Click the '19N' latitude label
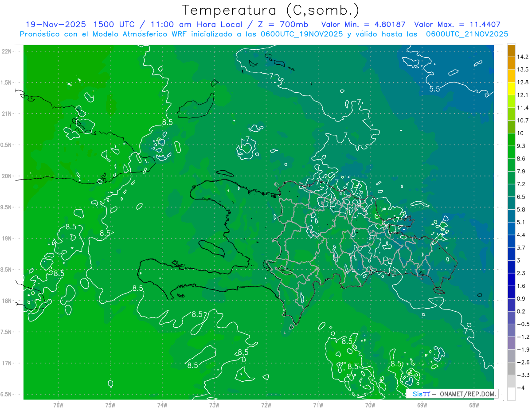This screenshot has width=532, height=411. pos(7,239)
